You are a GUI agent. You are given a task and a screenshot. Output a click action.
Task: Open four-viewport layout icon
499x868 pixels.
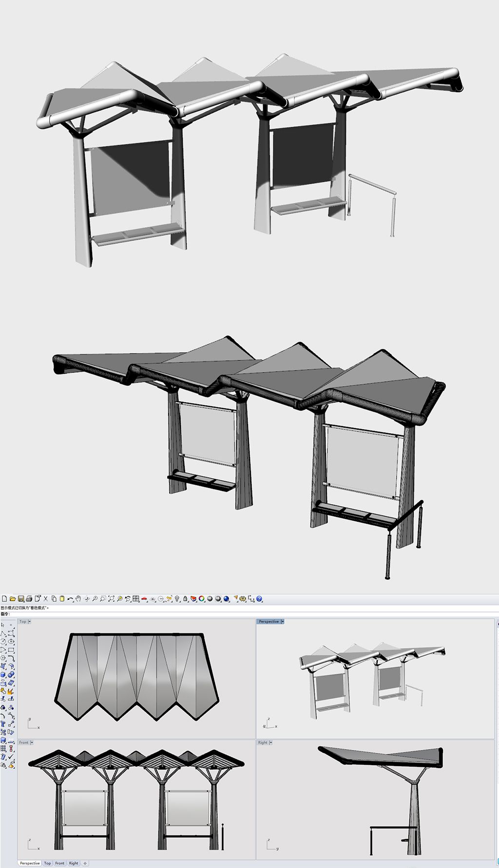(x=136, y=598)
